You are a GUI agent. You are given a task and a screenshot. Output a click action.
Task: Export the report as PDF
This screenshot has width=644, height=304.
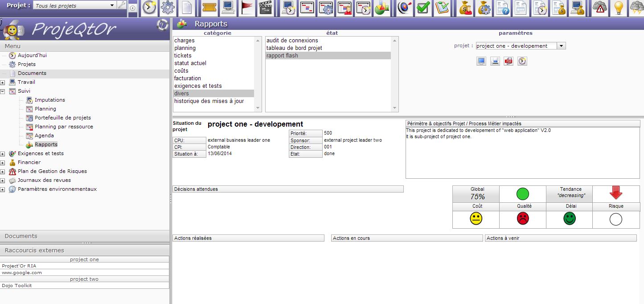tap(509, 61)
